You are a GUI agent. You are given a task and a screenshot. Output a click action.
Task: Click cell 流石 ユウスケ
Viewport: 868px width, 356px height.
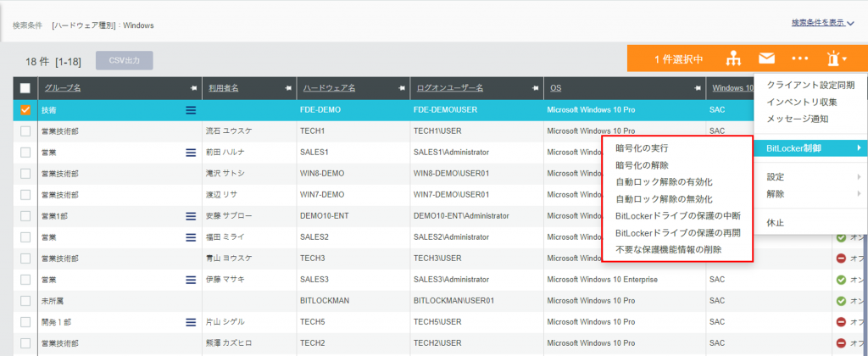click(x=229, y=131)
